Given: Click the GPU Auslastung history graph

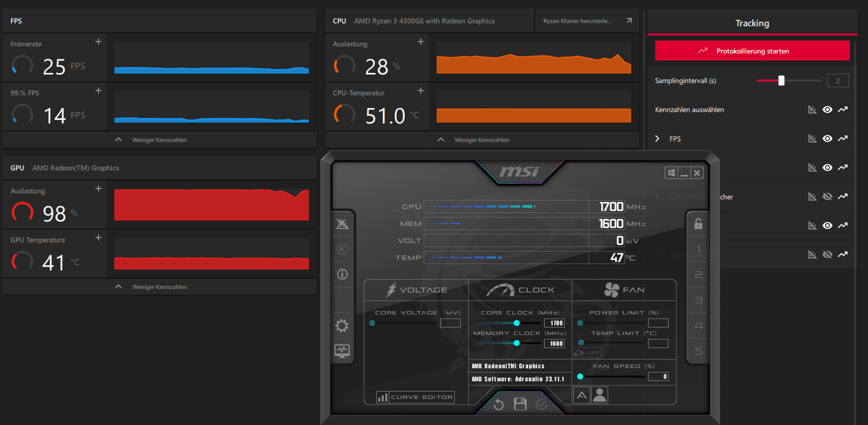Looking at the screenshot, I should [x=211, y=204].
